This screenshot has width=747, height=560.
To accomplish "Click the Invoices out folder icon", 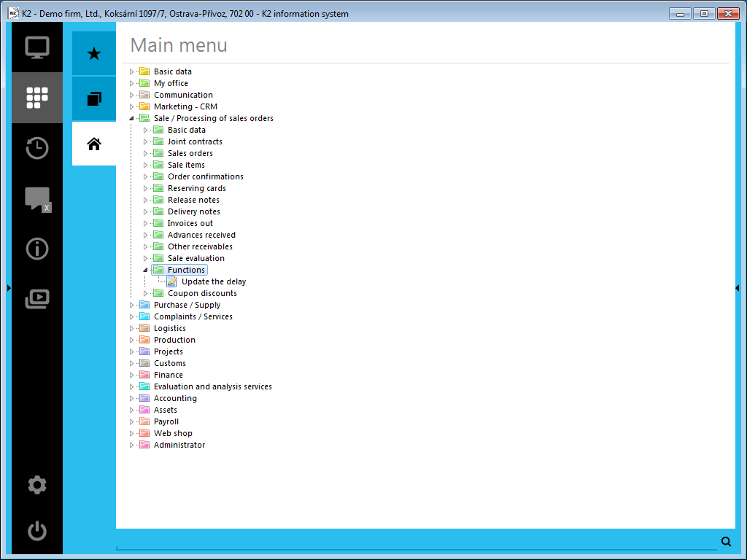I will point(158,223).
